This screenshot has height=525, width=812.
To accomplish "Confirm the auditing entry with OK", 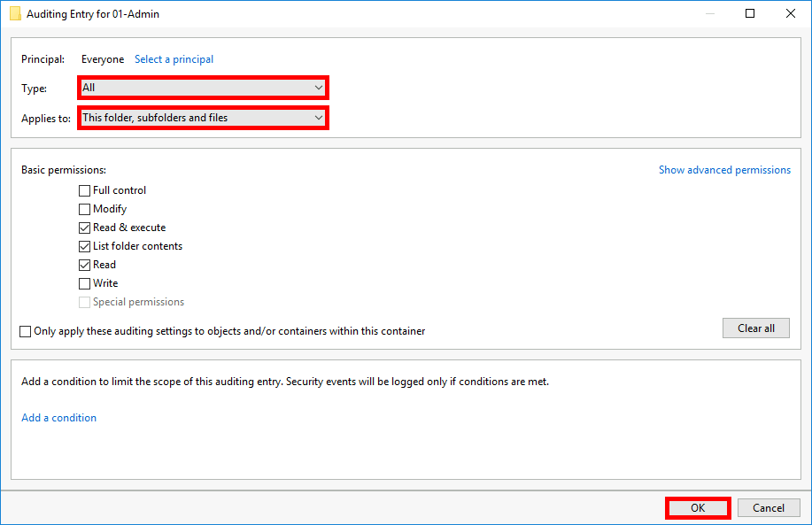I will [697, 507].
